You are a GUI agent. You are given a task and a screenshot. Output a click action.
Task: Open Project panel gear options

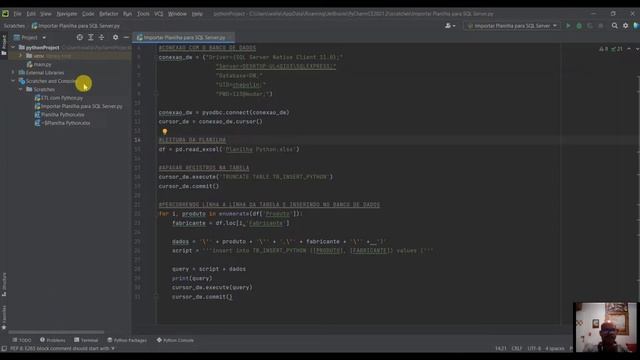click(116, 37)
